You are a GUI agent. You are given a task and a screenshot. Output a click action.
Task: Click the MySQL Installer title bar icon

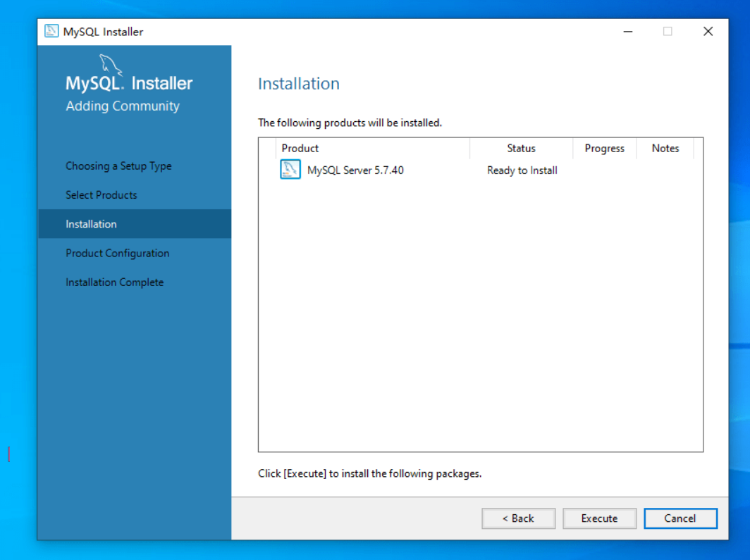point(51,32)
